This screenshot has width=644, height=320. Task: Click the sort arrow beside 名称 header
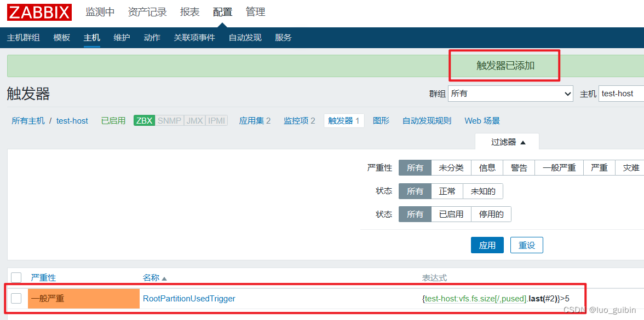164,277
